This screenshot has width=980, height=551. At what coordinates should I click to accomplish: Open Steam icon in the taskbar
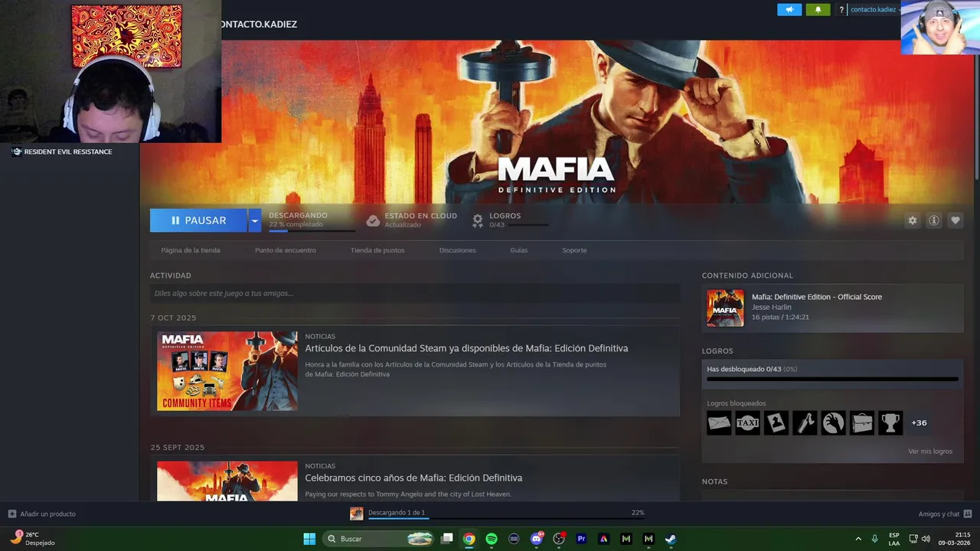(x=671, y=539)
